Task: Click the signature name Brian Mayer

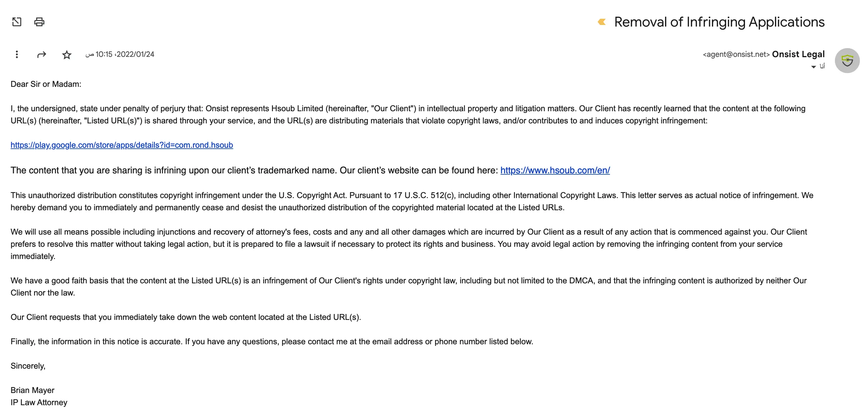Action: [x=32, y=390]
